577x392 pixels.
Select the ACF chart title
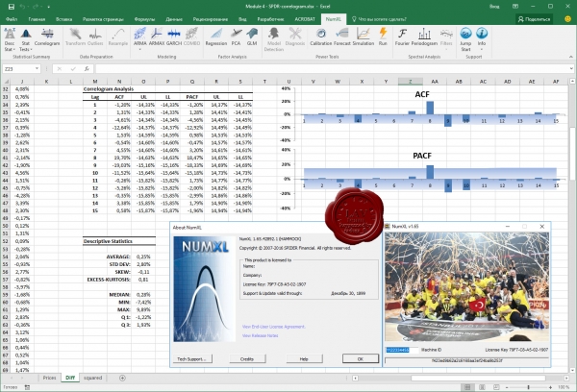click(x=422, y=94)
